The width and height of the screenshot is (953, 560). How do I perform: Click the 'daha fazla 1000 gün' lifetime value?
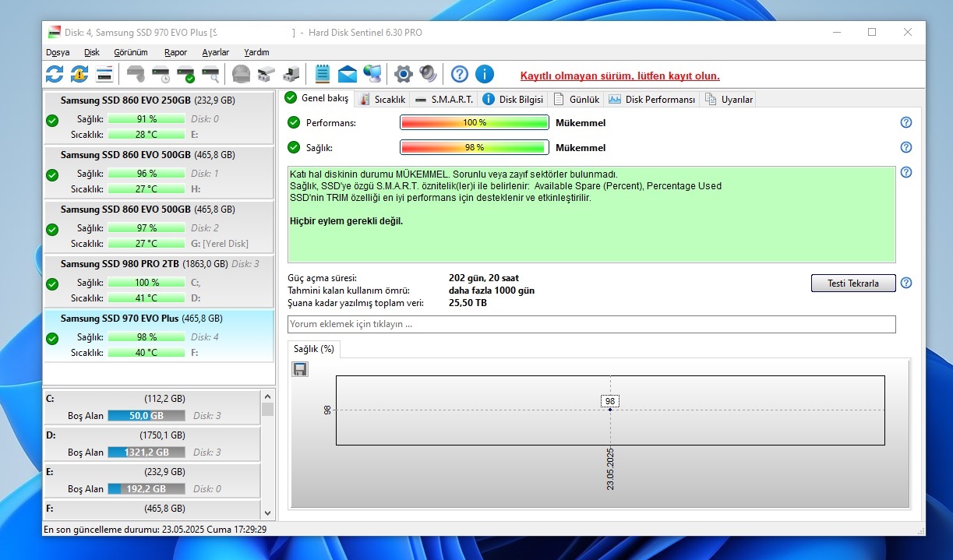coord(492,291)
